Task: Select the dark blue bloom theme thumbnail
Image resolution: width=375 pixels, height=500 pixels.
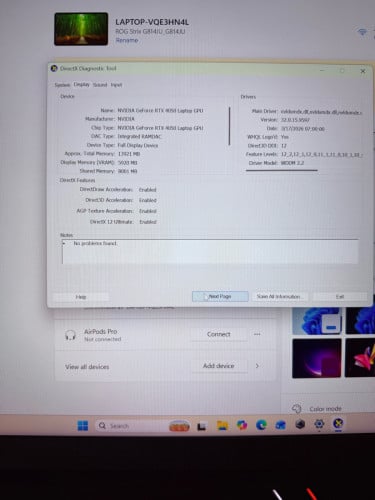Action: [360, 321]
